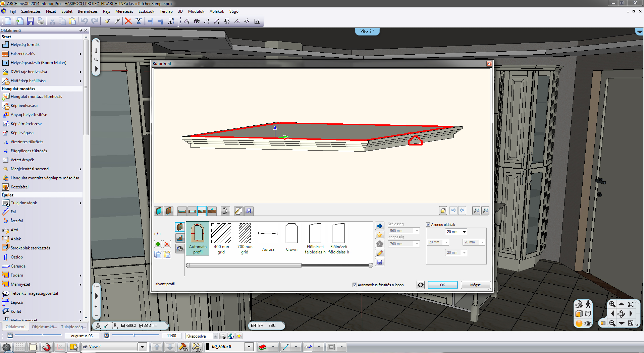Click the date slider next to augusztus 06
This screenshot has height=353, width=644.
pyautogui.click(x=43, y=336)
